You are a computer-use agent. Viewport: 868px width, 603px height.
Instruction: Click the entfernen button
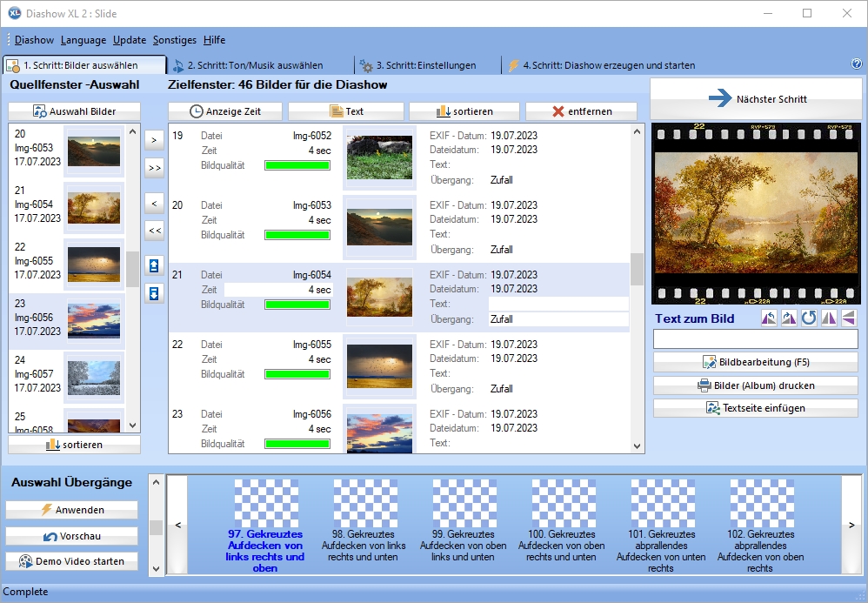[581, 111]
